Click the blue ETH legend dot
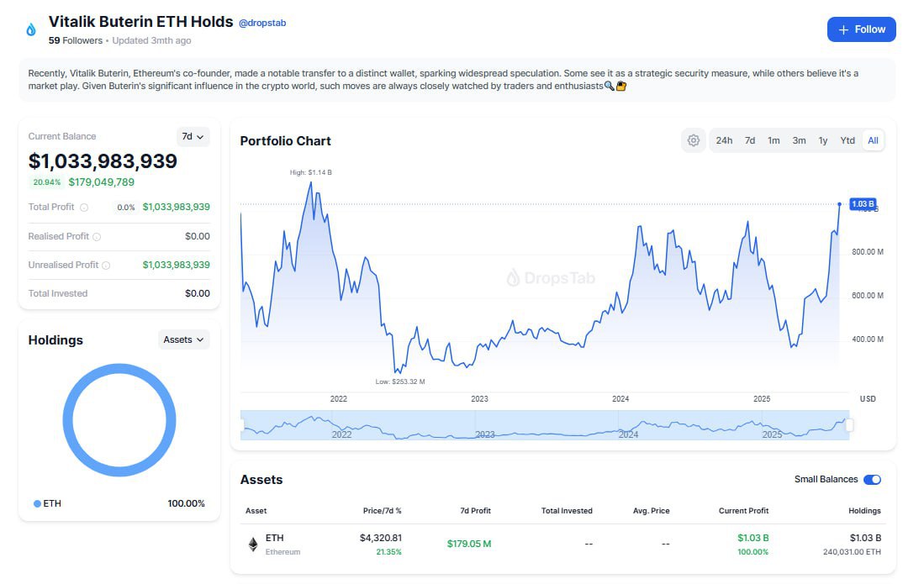 [37, 503]
